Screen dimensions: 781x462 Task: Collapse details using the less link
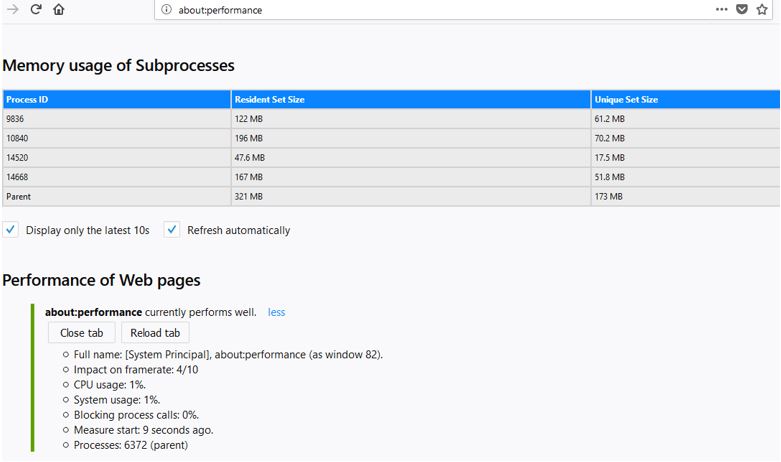click(x=276, y=312)
